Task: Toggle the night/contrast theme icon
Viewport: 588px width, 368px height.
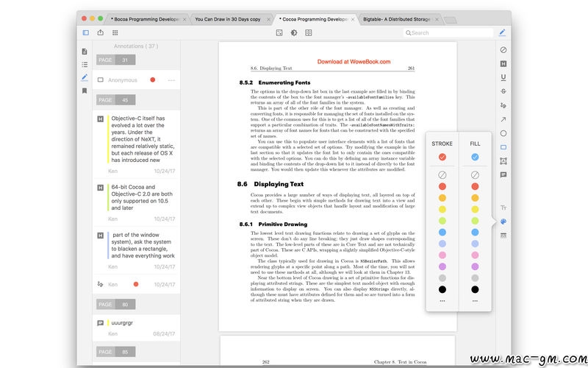Action: (294, 32)
